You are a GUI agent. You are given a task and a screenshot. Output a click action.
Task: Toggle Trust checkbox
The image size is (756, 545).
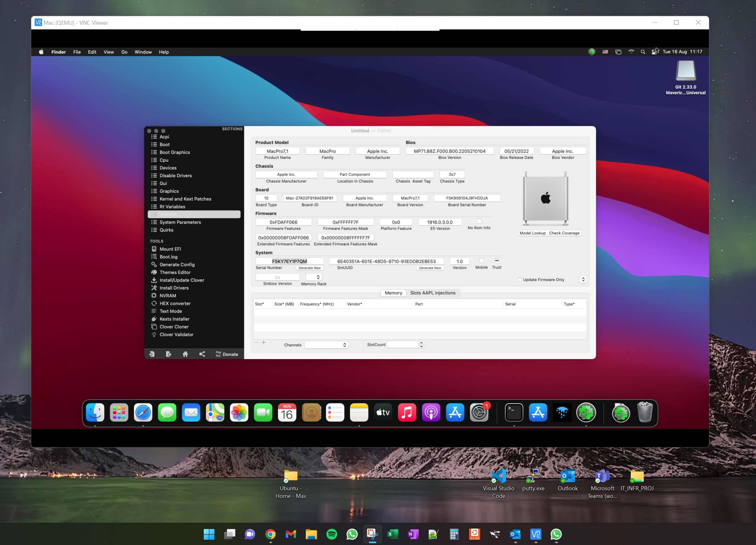[497, 260]
